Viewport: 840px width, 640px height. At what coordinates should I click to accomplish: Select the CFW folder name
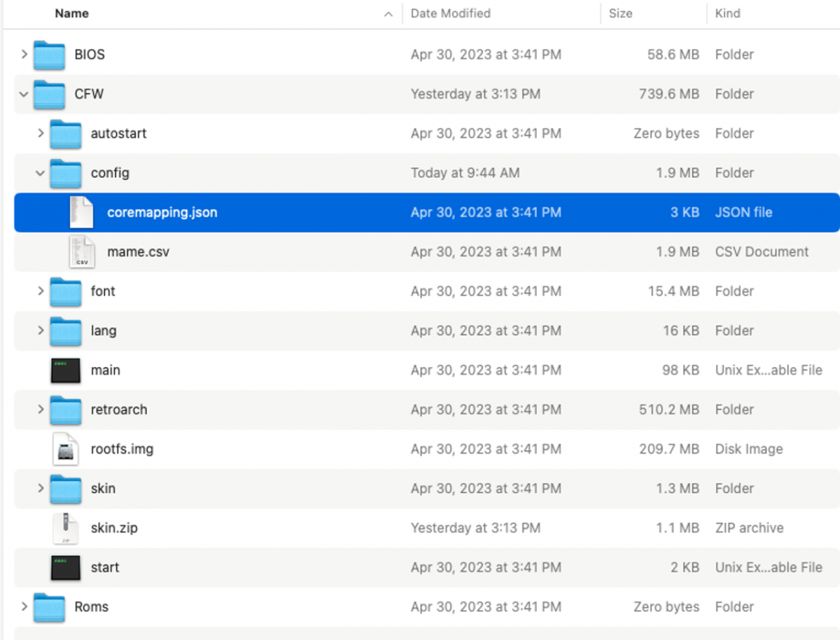point(89,94)
